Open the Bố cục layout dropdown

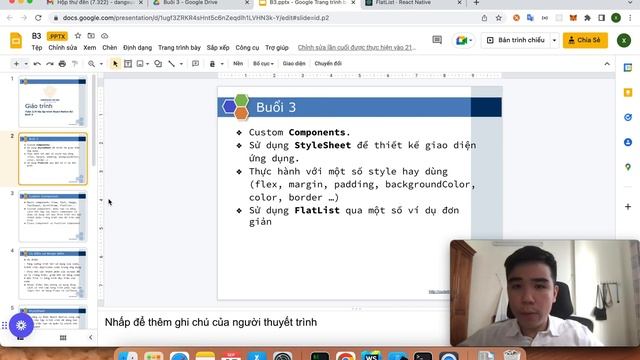(x=263, y=64)
